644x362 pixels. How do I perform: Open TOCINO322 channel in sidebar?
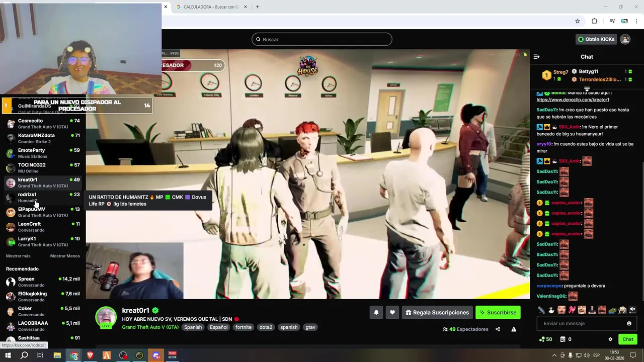43,168
